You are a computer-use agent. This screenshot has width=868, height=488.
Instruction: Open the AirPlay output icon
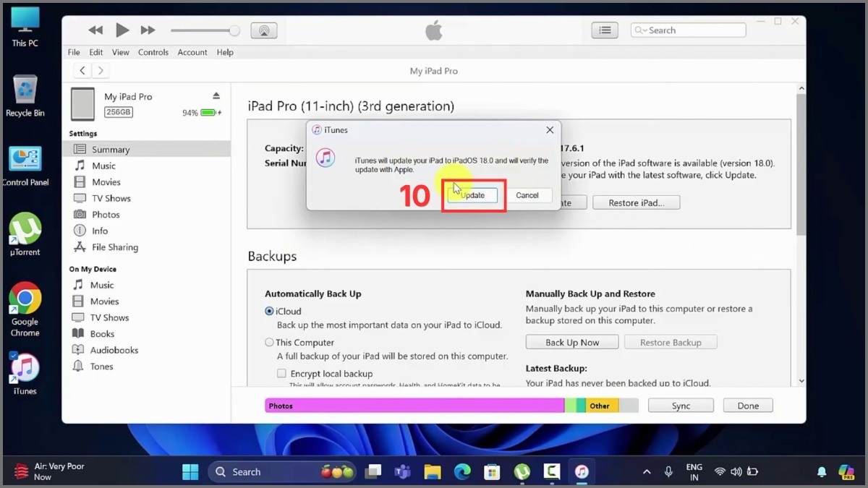[264, 30]
